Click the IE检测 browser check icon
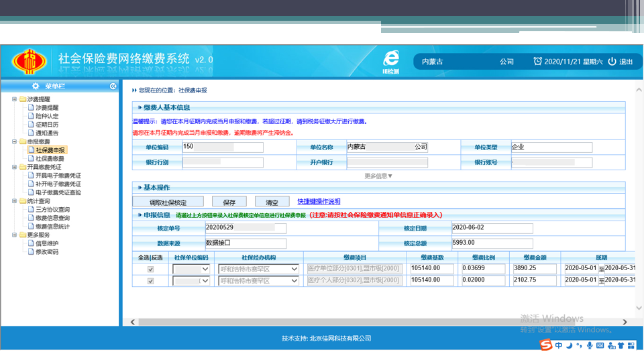 coord(390,62)
